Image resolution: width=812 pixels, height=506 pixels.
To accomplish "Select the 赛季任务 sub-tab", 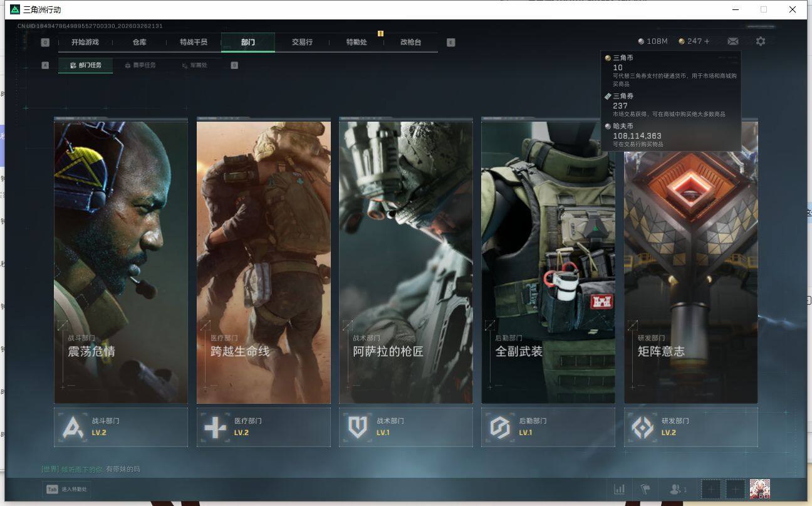I will tap(140, 65).
